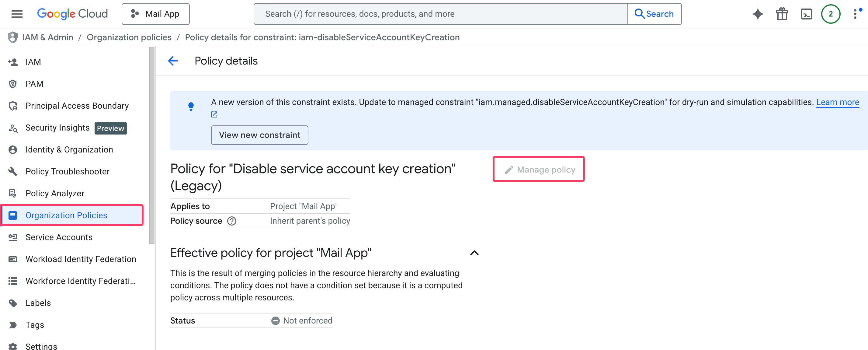868x350 pixels.
Task: Click the Policy source help icon
Action: pyautogui.click(x=231, y=221)
